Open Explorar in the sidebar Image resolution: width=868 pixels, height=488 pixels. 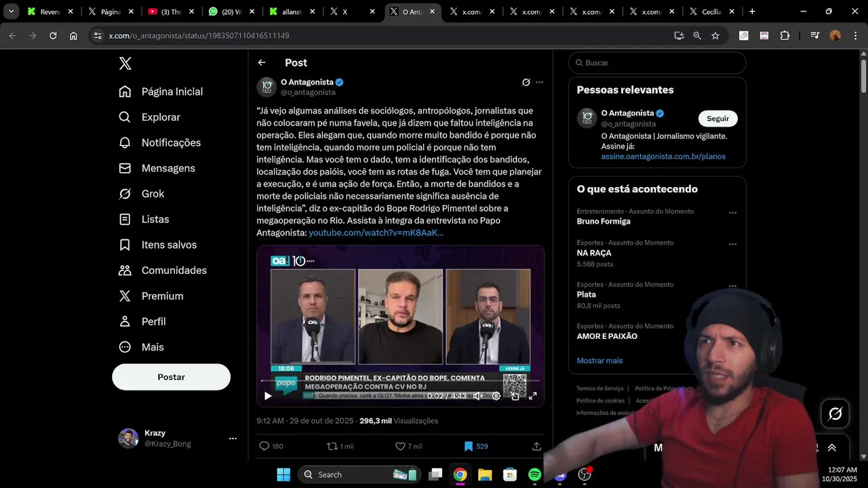point(149,117)
